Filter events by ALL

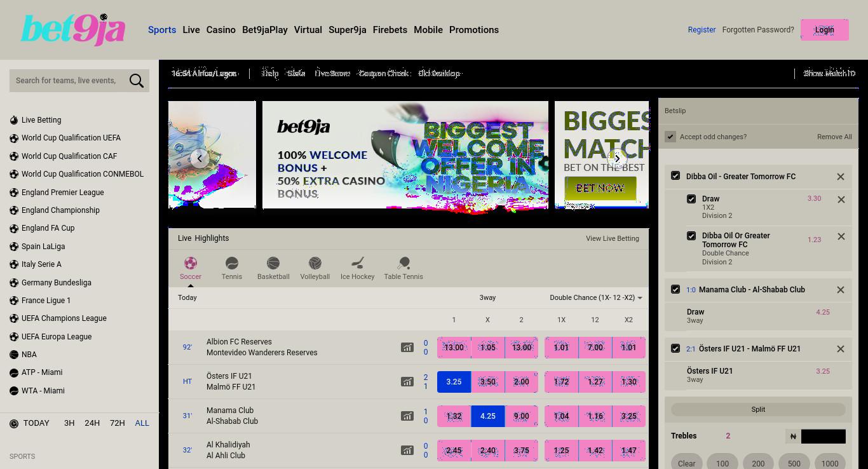[x=142, y=423]
